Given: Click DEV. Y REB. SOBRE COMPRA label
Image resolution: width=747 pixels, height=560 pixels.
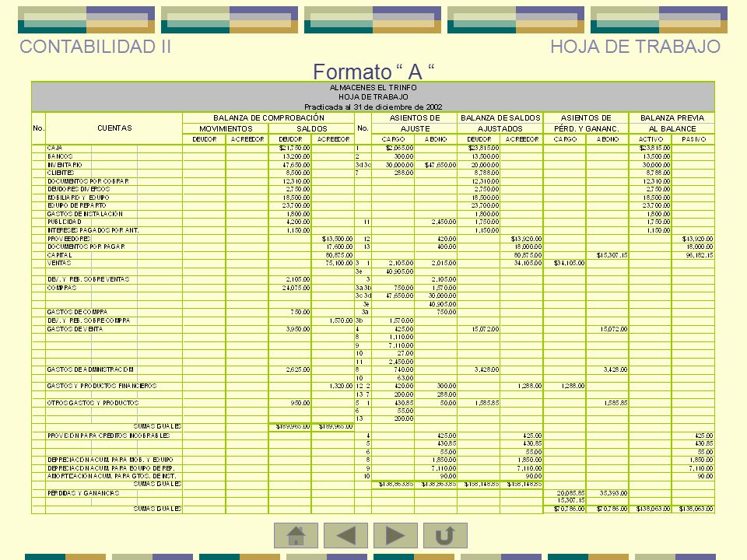Looking at the screenshot, I should 89,320.
